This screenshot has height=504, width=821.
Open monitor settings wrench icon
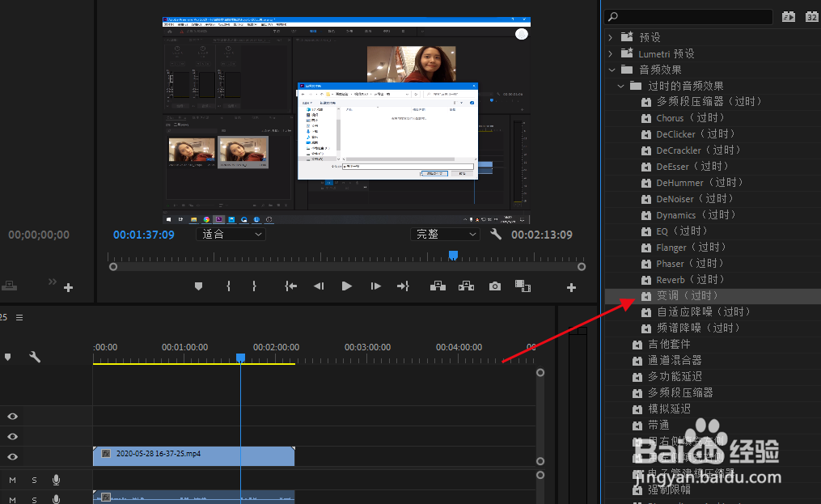point(497,235)
